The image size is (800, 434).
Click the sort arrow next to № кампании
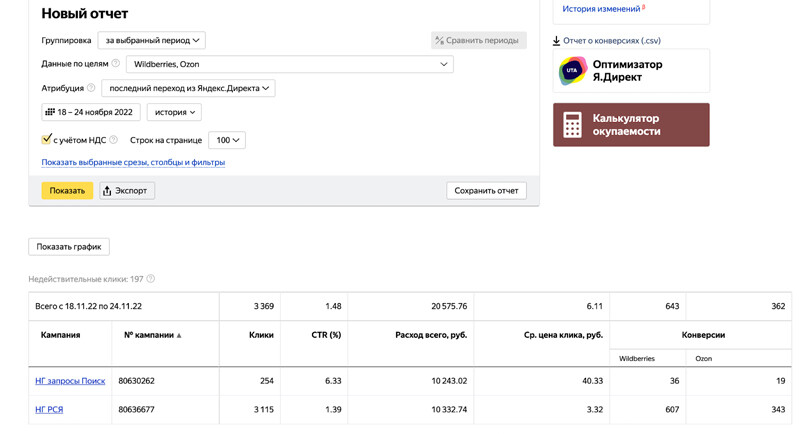pos(179,336)
